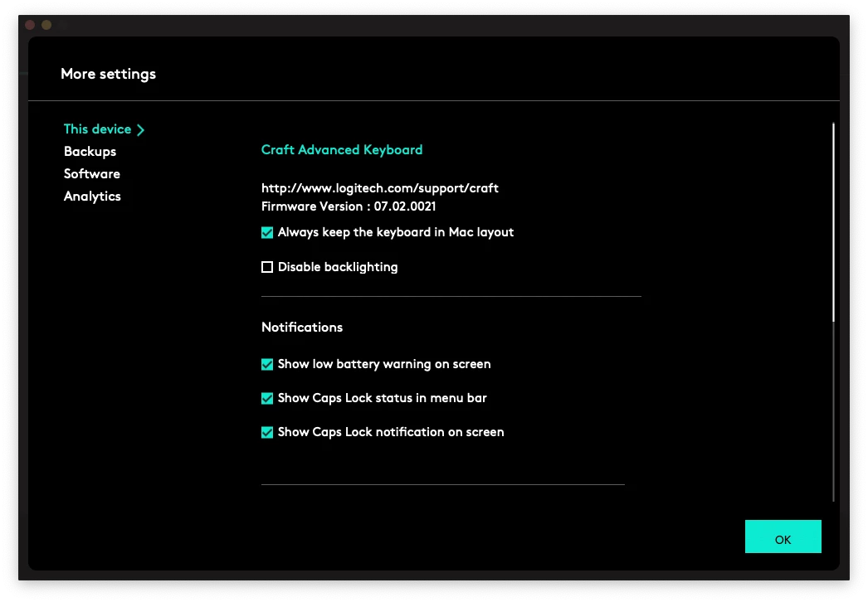Open the This device section

click(97, 129)
